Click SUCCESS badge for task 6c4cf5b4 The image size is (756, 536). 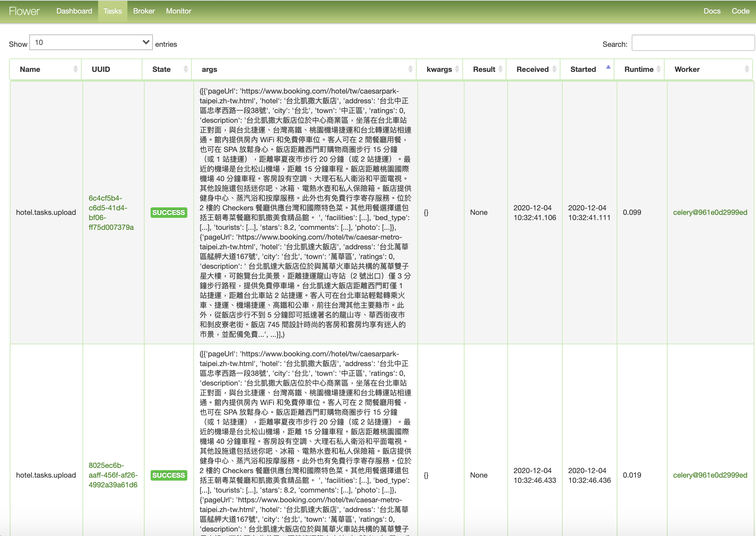point(169,213)
